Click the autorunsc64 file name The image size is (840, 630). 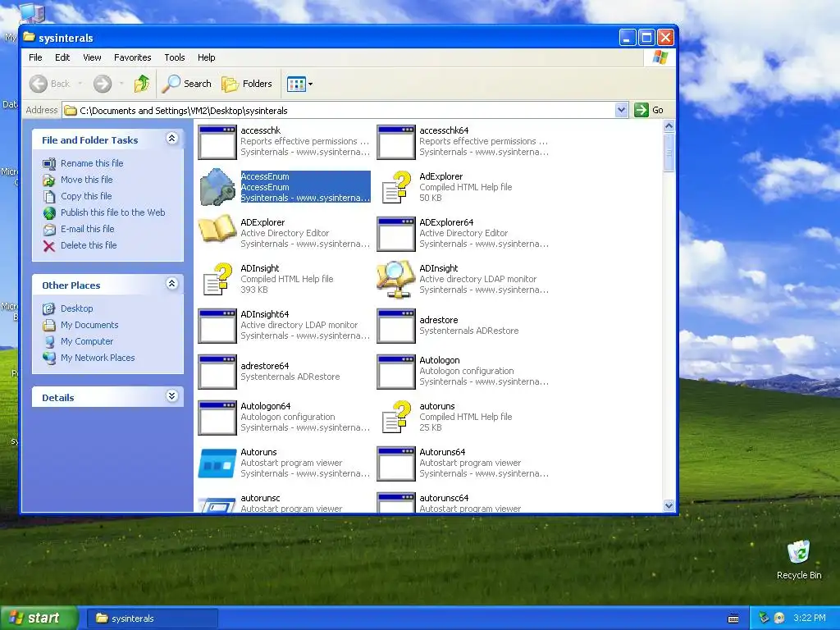444,498
